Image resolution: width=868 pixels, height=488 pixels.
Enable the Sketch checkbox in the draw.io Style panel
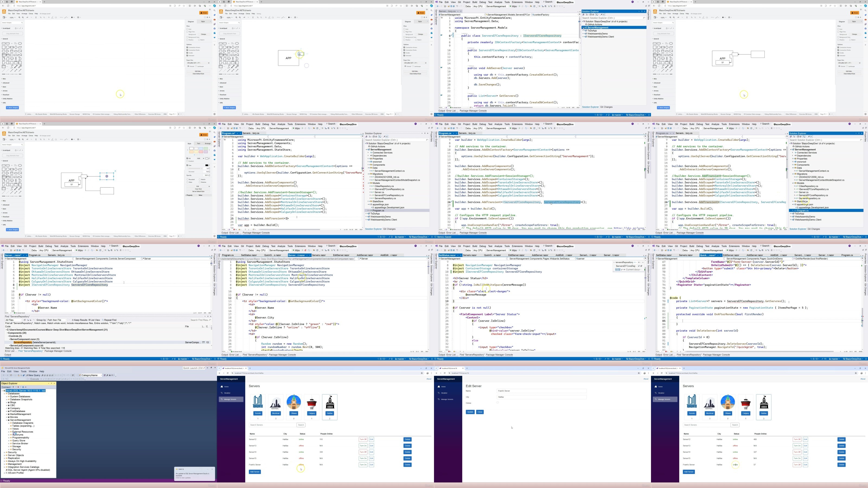click(200, 179)
